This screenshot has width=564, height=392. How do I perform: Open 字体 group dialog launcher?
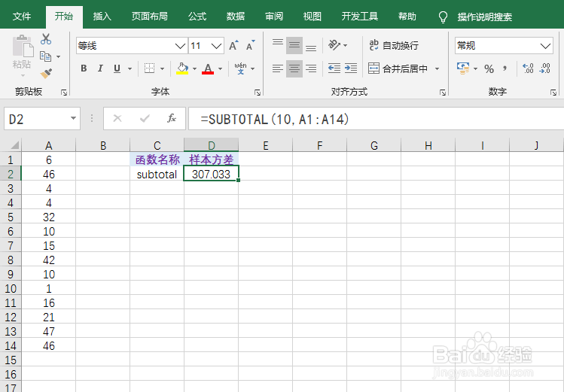pos(258,93)
